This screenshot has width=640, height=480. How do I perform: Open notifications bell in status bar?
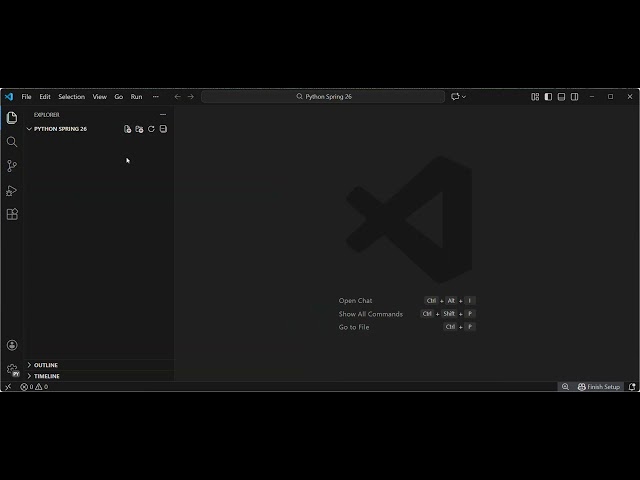(632, 387)
